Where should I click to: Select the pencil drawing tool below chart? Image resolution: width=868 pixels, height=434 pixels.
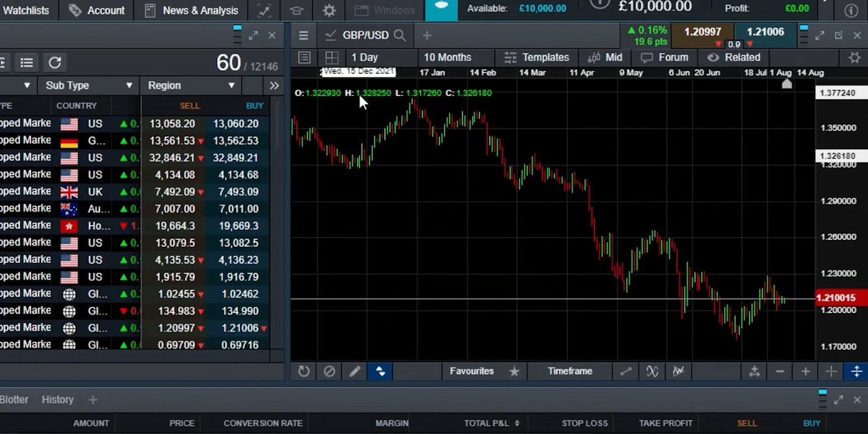point(355,371)
